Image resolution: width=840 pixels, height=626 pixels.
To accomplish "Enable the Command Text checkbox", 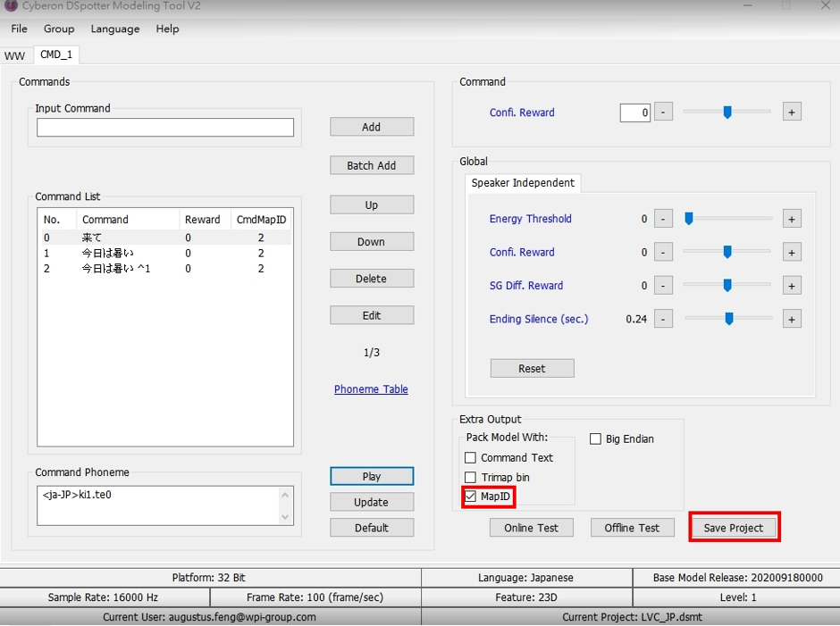I will pyautogui.click(x=471, y=458).
